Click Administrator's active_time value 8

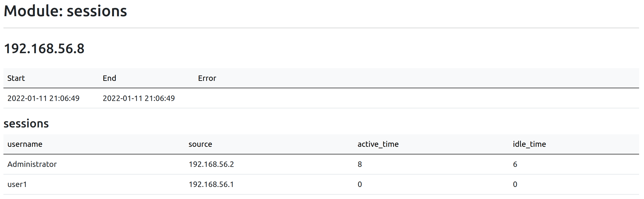pos(360,164)
